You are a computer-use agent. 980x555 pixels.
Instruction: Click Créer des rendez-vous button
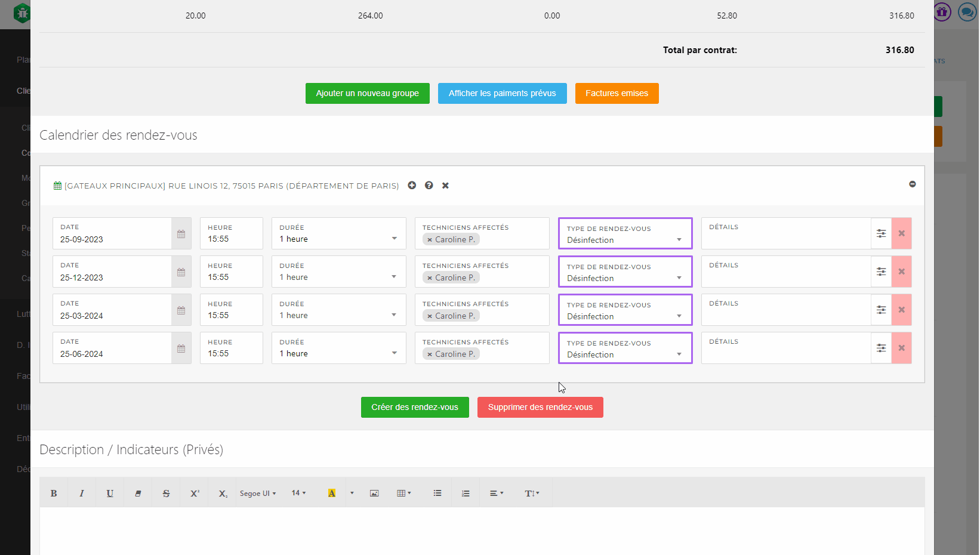point(415,408)
